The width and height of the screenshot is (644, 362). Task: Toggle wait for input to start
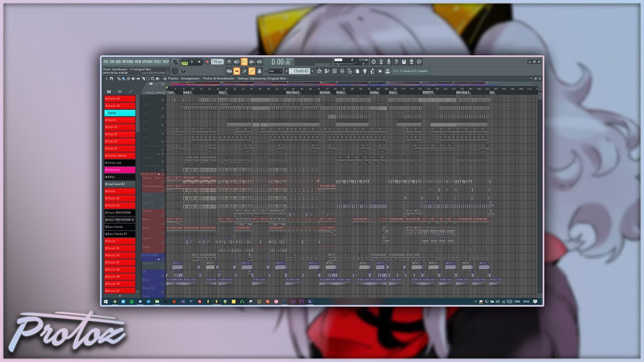click(236, 62)
